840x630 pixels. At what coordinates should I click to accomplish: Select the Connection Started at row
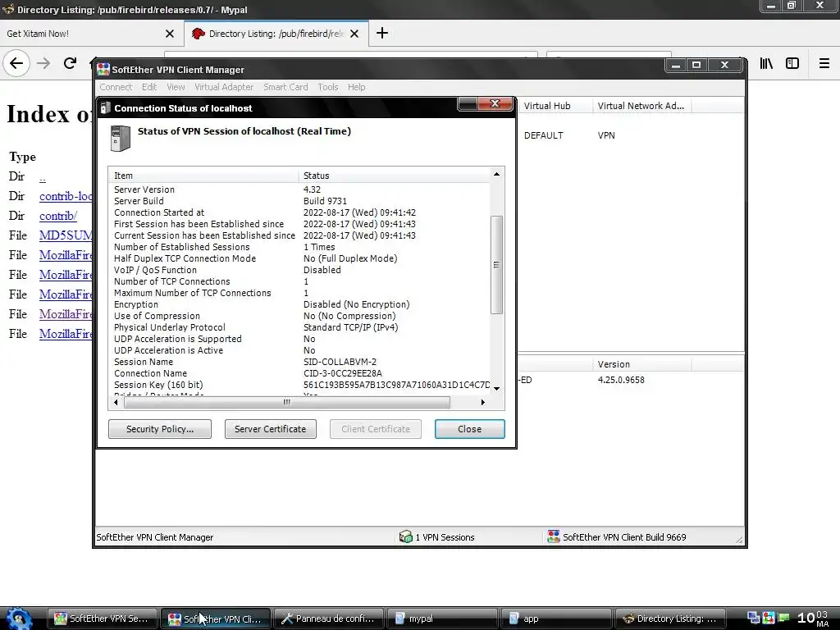[299, 212]
